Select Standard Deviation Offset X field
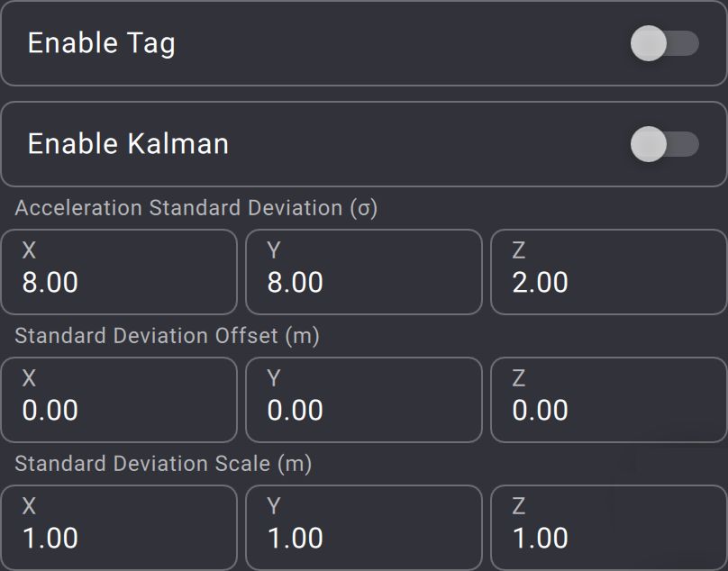 tap(119, 400)
